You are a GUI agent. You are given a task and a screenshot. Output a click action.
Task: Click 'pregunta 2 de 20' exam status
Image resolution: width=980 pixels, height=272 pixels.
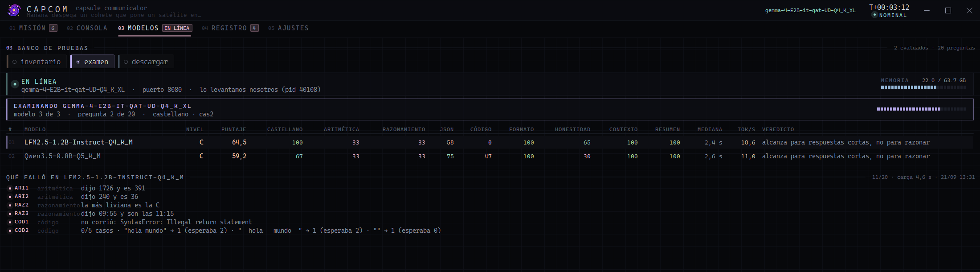click(106, 114)
